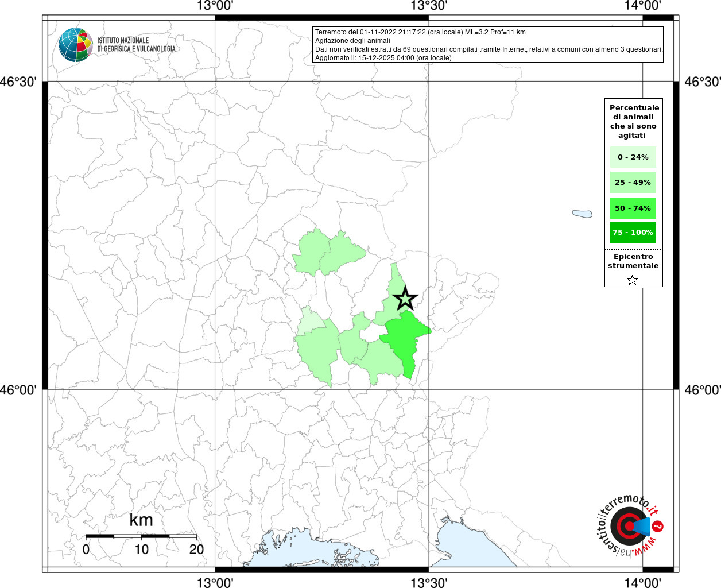Click the hai sentito il terremoto logo
The height and width of the screenshot is (588, 721).
[630, 526]
